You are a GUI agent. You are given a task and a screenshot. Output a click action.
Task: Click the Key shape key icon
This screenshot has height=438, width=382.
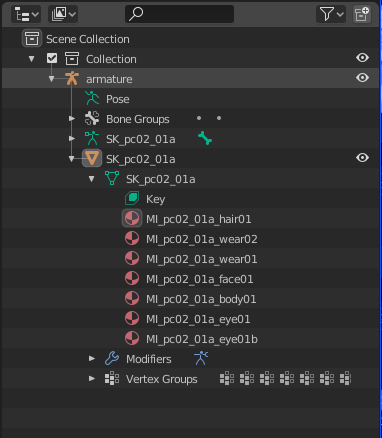(x=132, y=199)
